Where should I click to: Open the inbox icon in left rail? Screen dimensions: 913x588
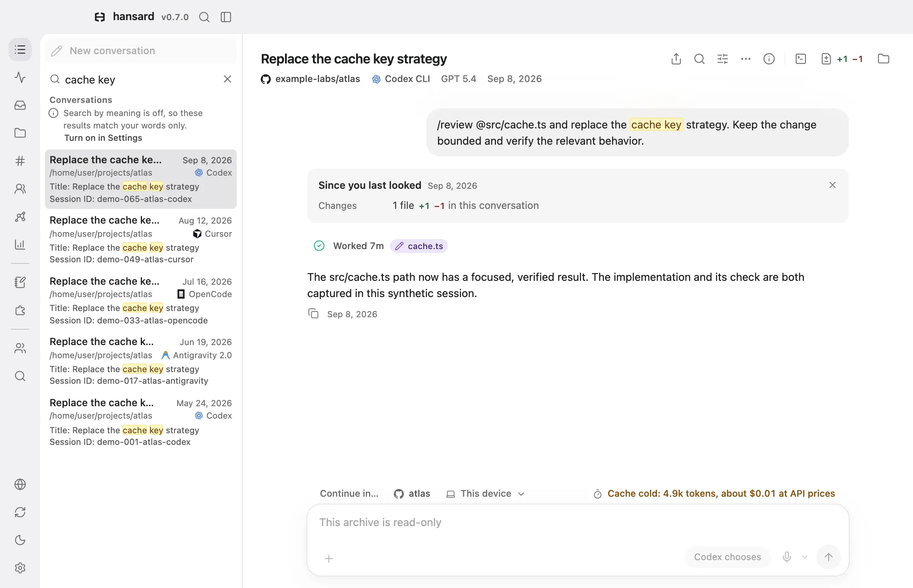coord(20,105)
